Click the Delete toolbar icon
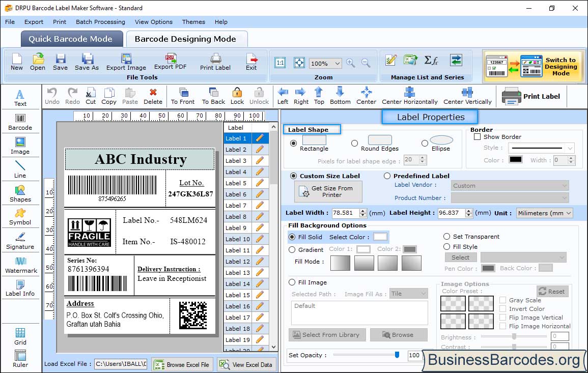Image resolution: width=588 pixels, height=373 pixels. pyautogui.click(x=153, y=96)
